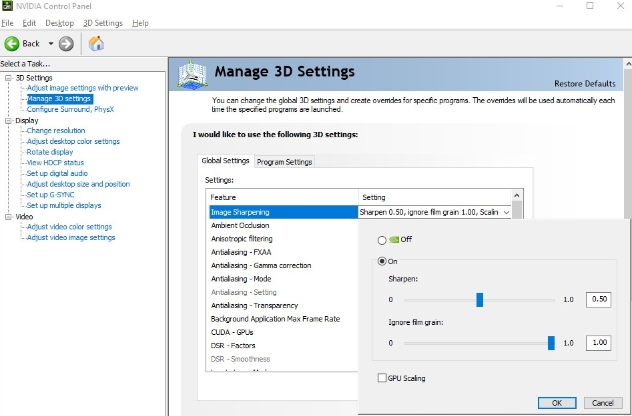Image resolution: width=632 pixels, height=416 pixels.
Task: Enable the GPU Scaling checkbox
Action: click(x=381, y=378)
